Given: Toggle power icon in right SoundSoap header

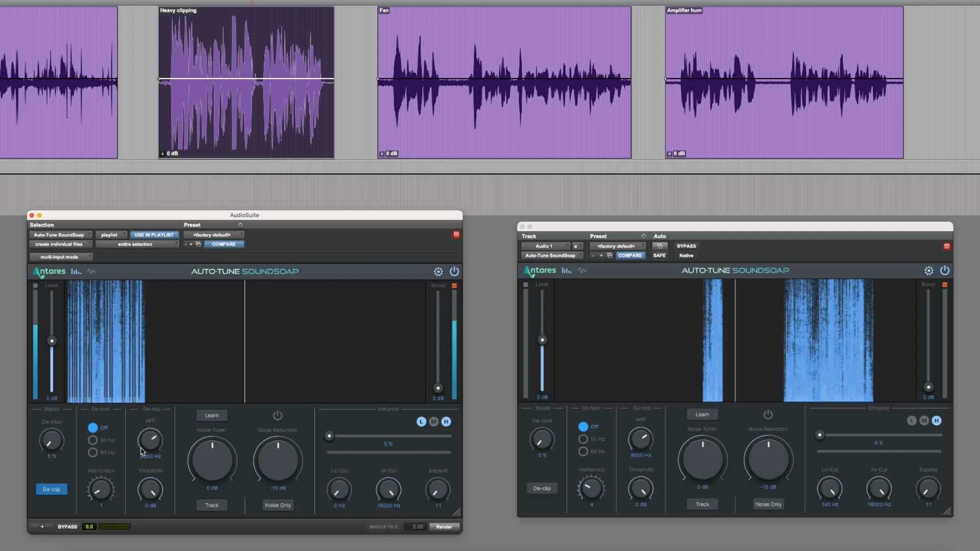Looking at the screenshot, I should tap(944, 270).
